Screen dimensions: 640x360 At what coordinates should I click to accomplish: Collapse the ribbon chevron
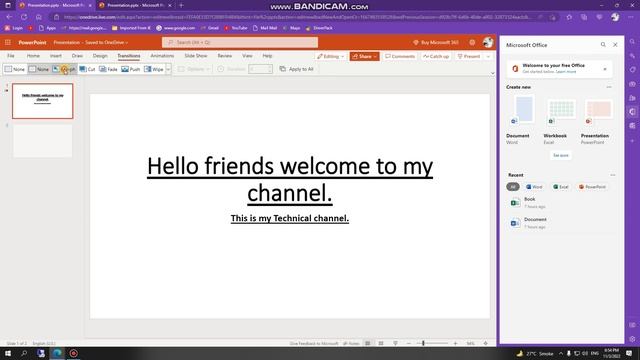(x=492, y=73)
